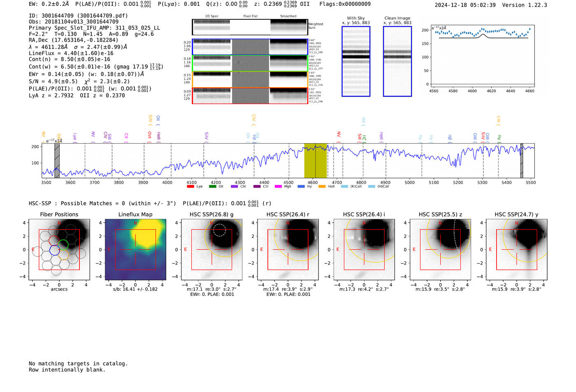Click the (H)CaII legend swatch
Viewport: 576px width, 392px height.
372,186
